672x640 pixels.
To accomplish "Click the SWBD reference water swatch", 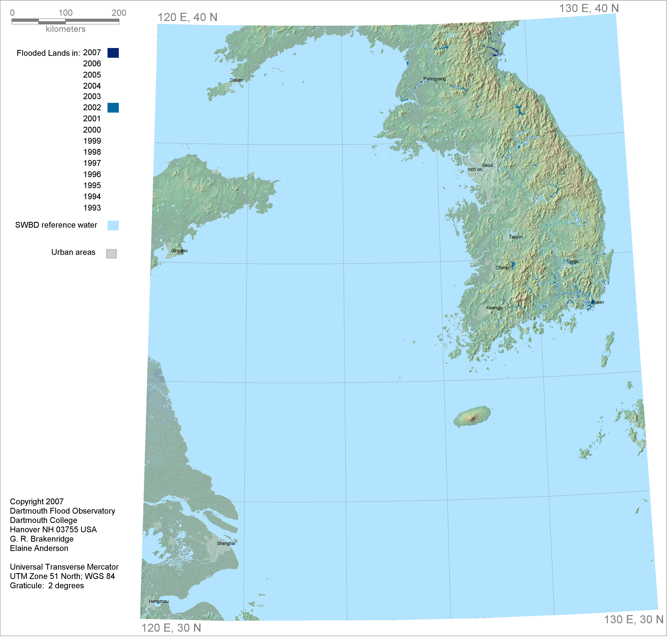I will 113,226.
